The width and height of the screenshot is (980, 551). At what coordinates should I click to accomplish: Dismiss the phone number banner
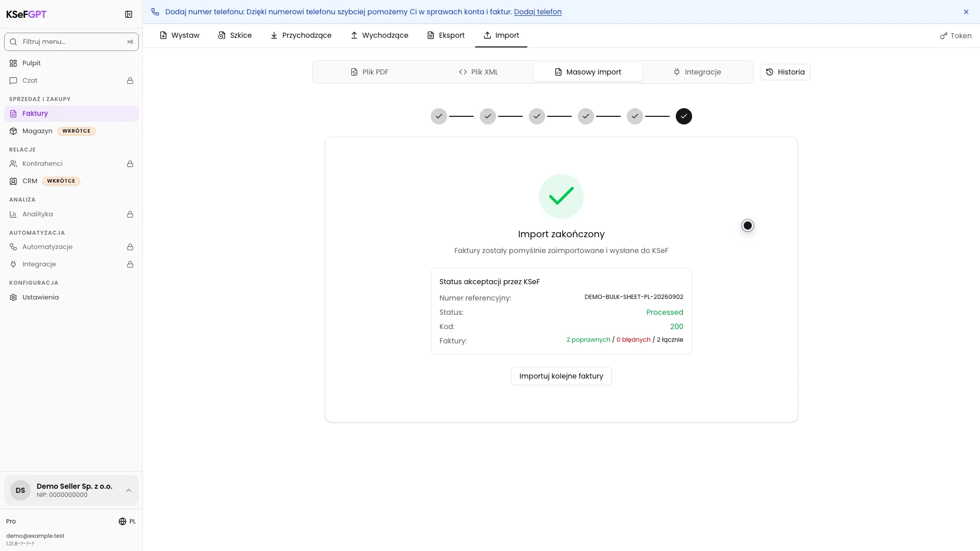(966, 12)
